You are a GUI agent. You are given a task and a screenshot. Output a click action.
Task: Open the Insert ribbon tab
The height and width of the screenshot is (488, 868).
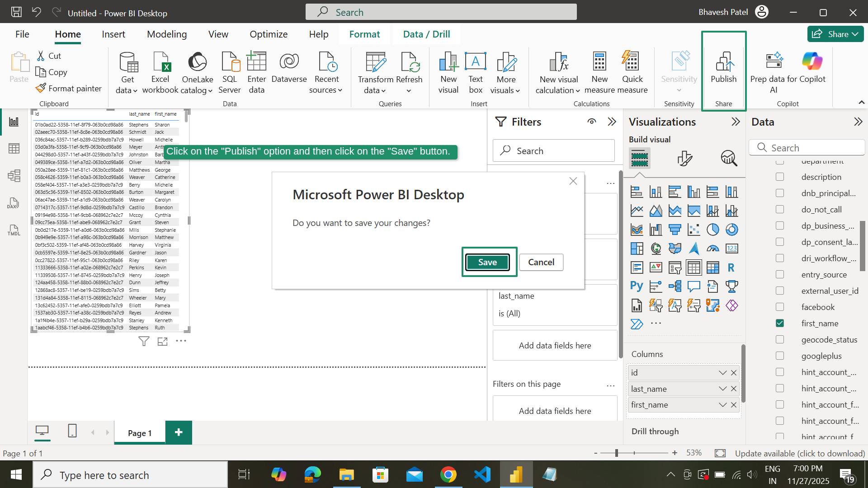(113, 34)
